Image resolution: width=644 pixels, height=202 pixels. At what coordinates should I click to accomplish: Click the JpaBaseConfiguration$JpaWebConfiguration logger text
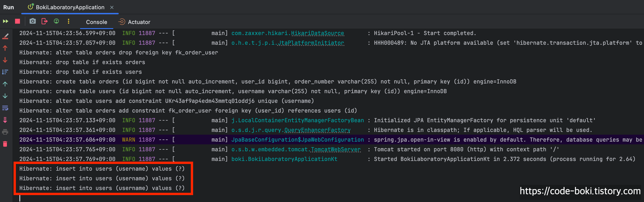coord(298,140)
